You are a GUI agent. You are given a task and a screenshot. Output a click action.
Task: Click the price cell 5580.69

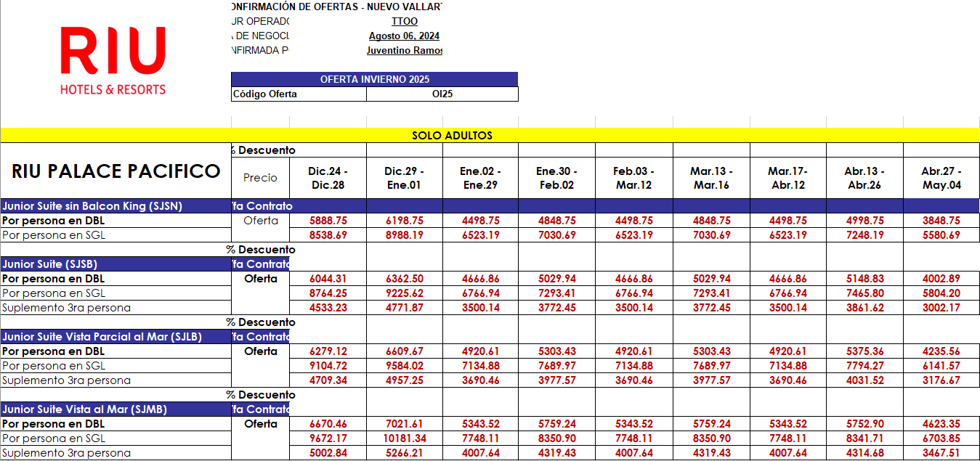click(941, 235)
